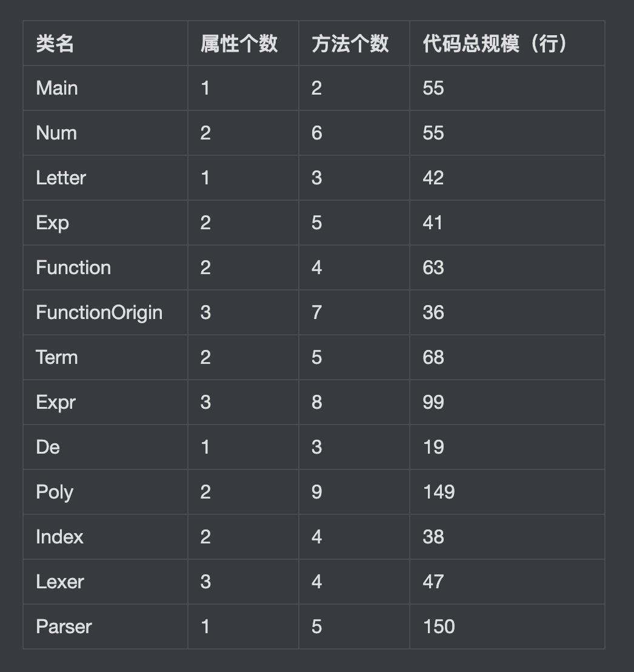Click the code size value 149

(x=439, y=492)
